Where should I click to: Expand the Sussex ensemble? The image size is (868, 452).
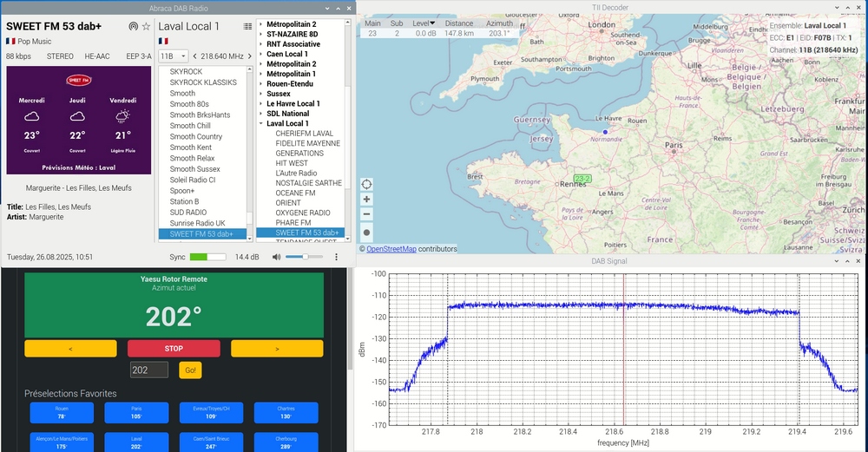pyautogui.click(x=260, y=94)
